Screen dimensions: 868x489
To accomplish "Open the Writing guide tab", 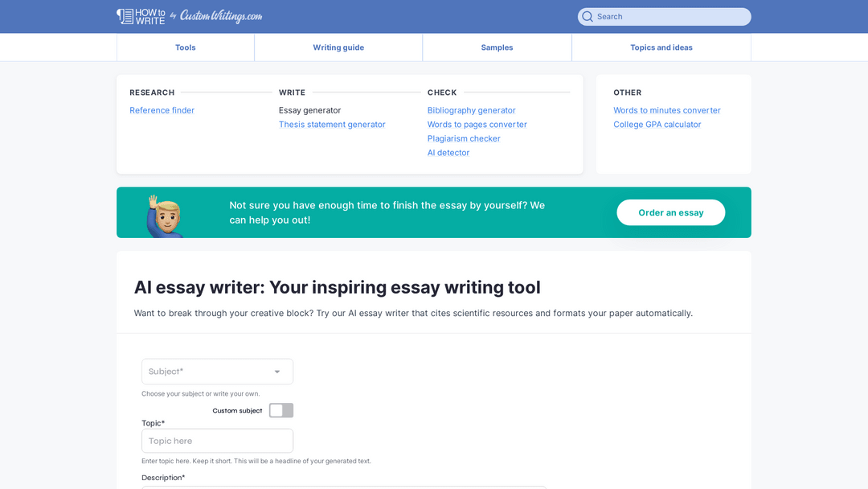I will [338, 47].
